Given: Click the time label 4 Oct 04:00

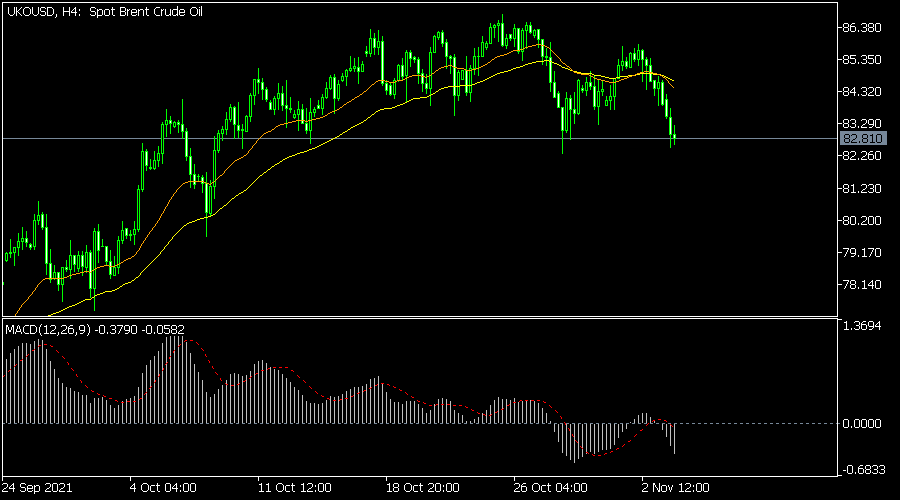Looking at the screenshot, I should tap(163, 488).
